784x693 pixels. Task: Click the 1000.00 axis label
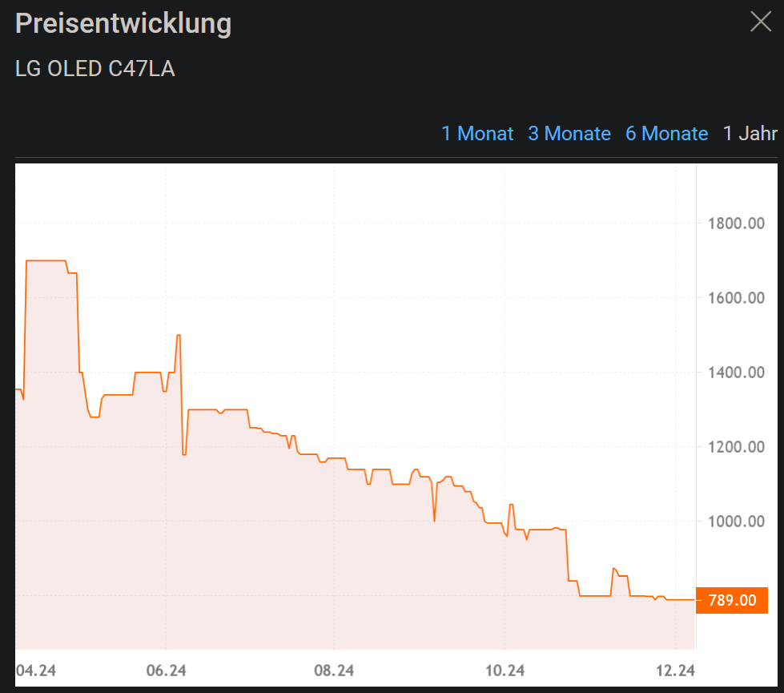736,522
